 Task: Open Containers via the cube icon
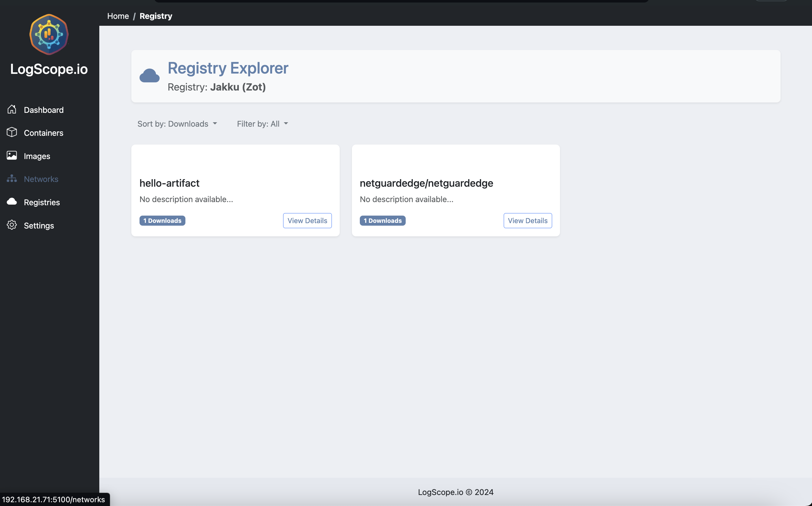point(12,133)
